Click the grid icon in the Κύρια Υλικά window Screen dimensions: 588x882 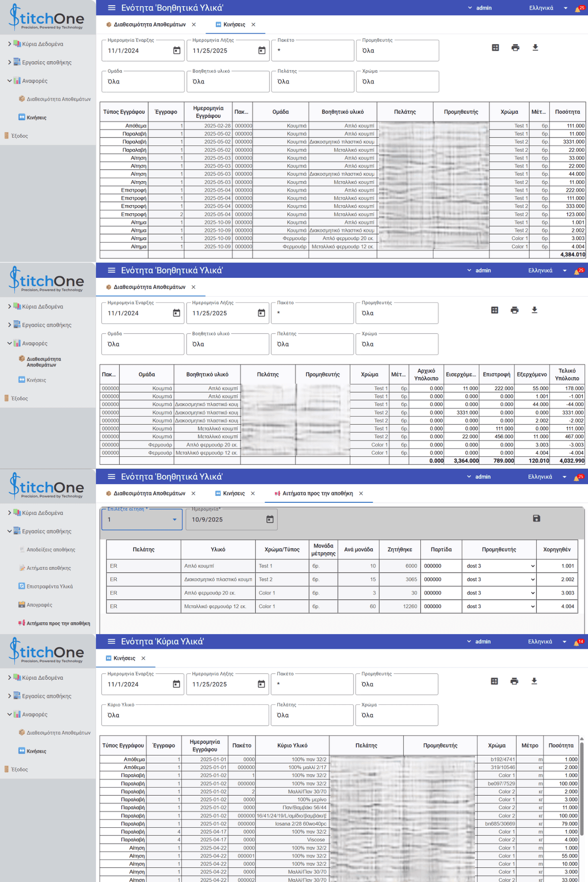tap(494, 681)
